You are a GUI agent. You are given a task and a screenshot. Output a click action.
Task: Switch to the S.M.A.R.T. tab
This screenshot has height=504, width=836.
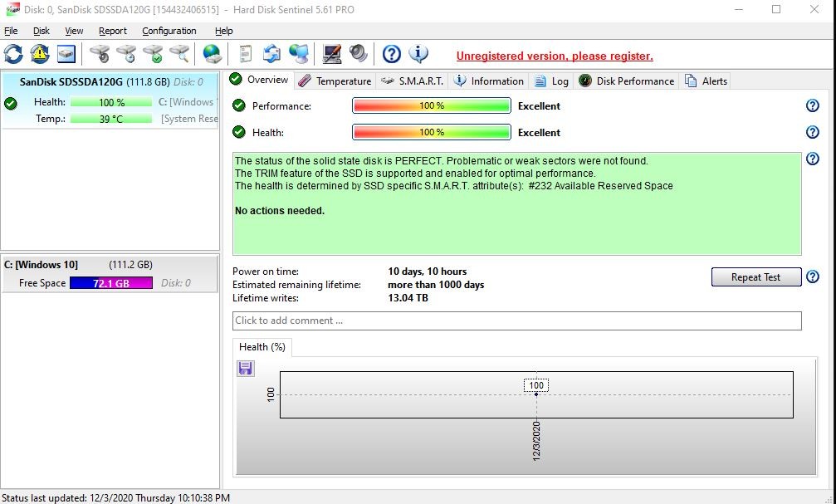click(413, 81)
